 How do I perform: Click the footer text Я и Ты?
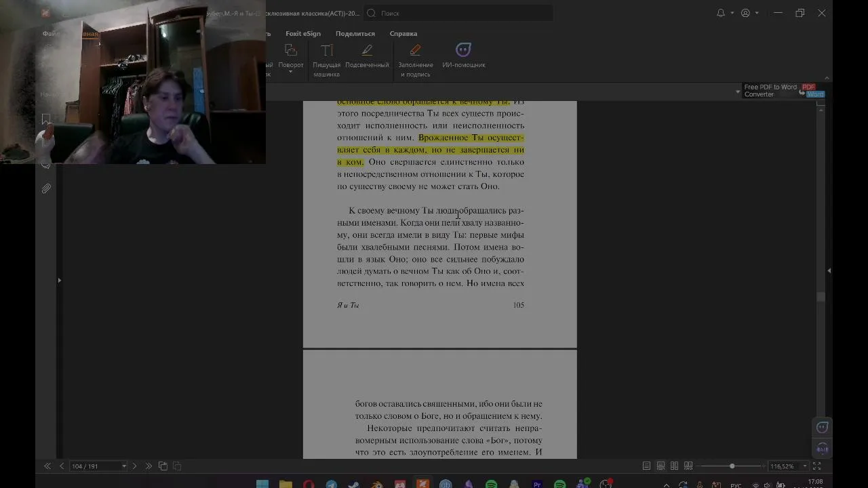(348, 305)
